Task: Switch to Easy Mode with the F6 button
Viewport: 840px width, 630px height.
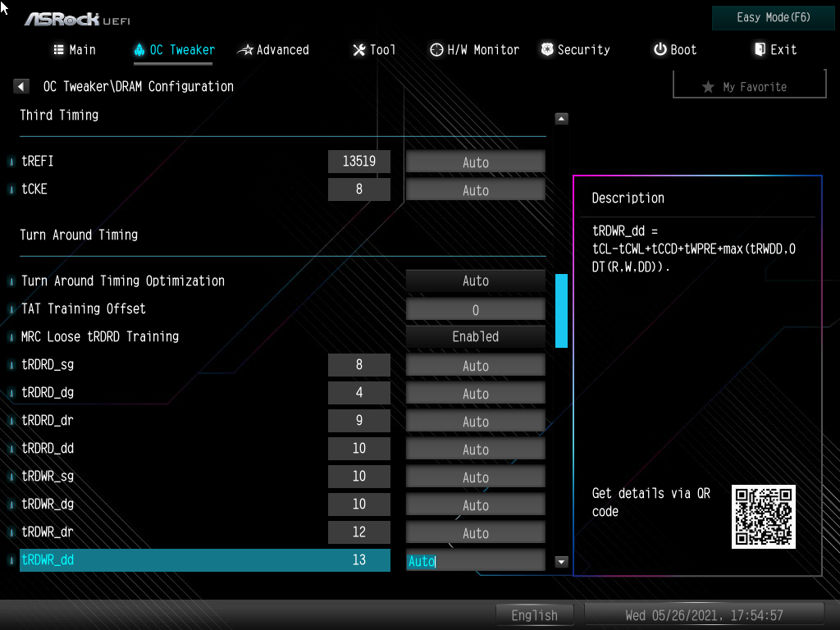Action: (x=772, y=17)
